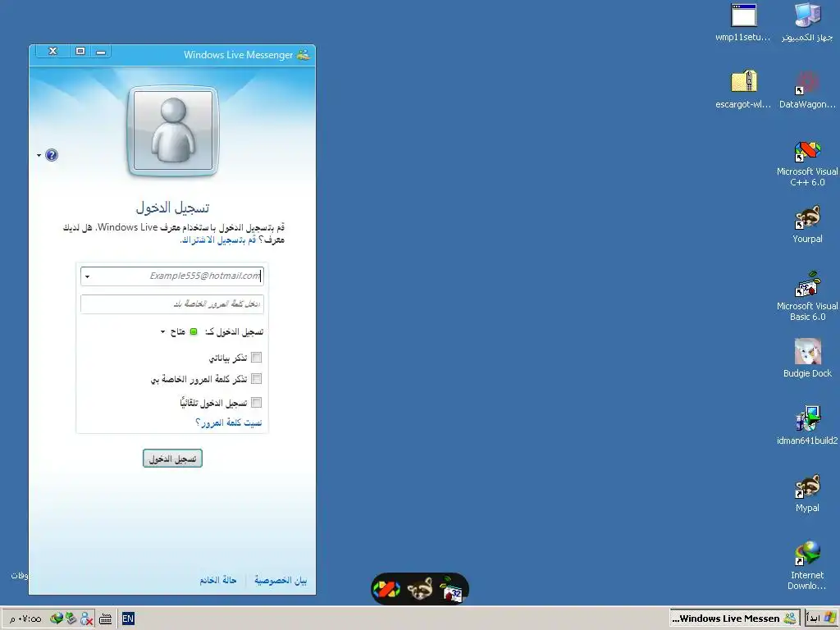Click the Windows Live Messenger title icon
The height and width of the screenshot is (630, 840).
[304, 55]
